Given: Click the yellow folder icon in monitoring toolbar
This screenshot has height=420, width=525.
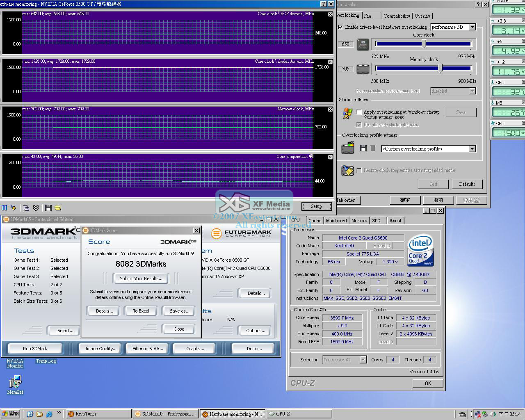Looking at the screenshot, I should [x=58, y=208].
